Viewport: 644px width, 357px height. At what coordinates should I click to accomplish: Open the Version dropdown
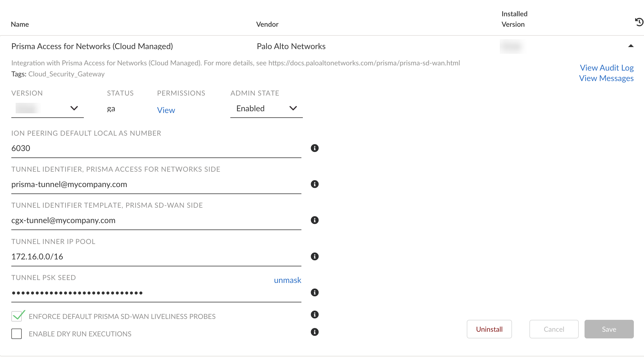[x=47, y=108]
